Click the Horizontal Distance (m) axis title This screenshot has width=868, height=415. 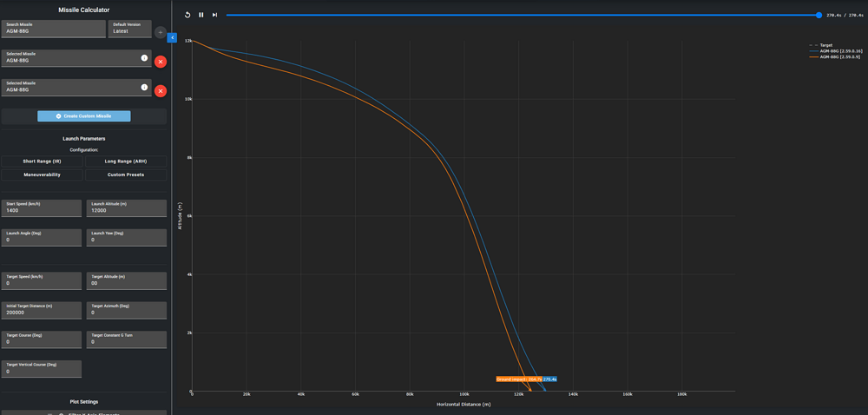click(464, 405)
